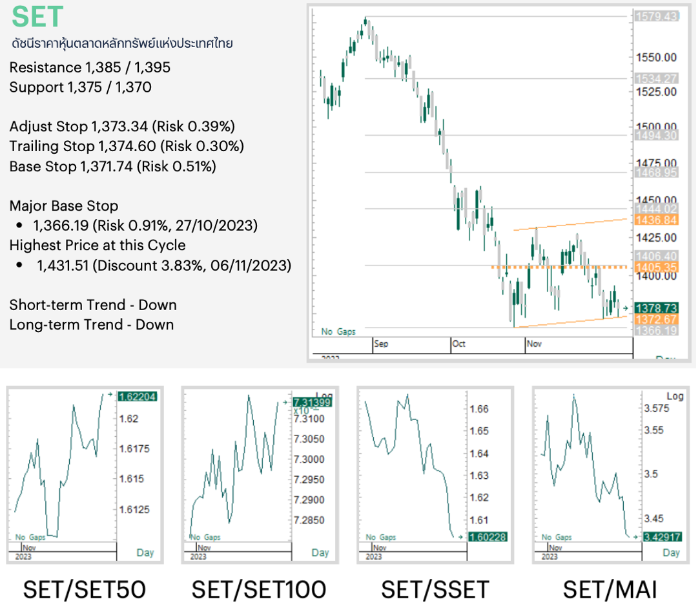Click the Day label on SET/MAI chart
This screenshot has width=700, height=610.
(x=671, y=552)
